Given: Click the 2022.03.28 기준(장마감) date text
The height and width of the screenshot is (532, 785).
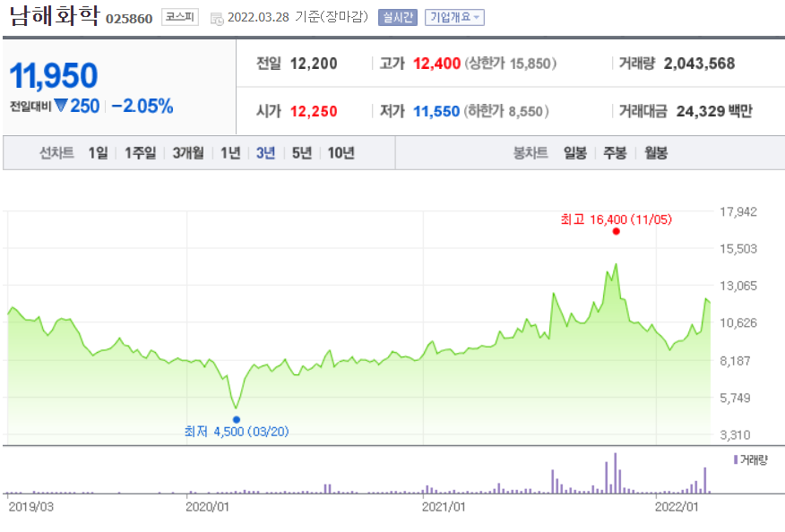Looking at the screenshot, I should coord(298,17).
